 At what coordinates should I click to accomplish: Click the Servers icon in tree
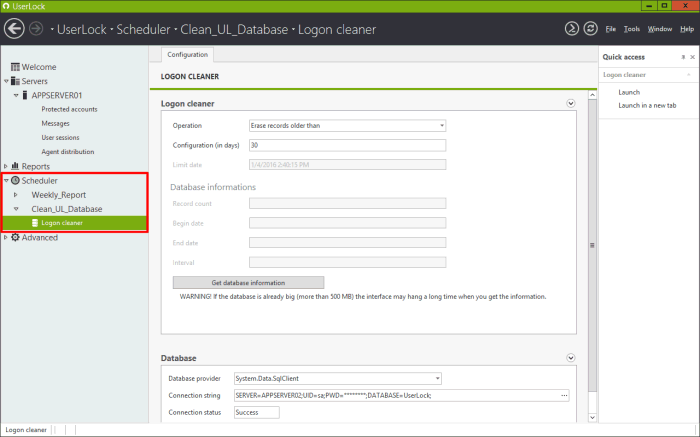click(15, 81)
